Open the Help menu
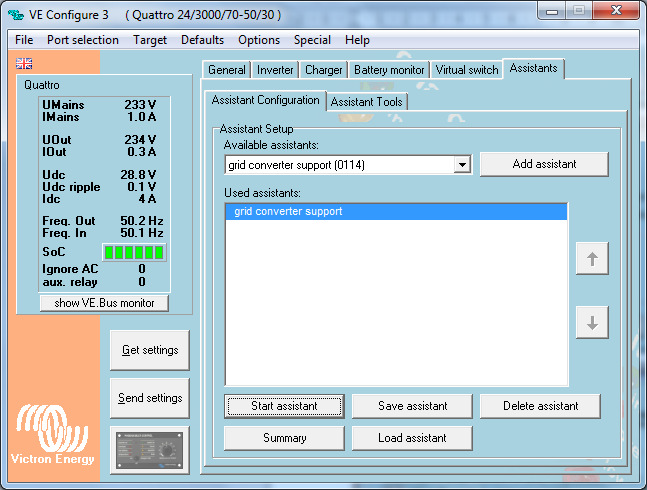 click(357, 40)
